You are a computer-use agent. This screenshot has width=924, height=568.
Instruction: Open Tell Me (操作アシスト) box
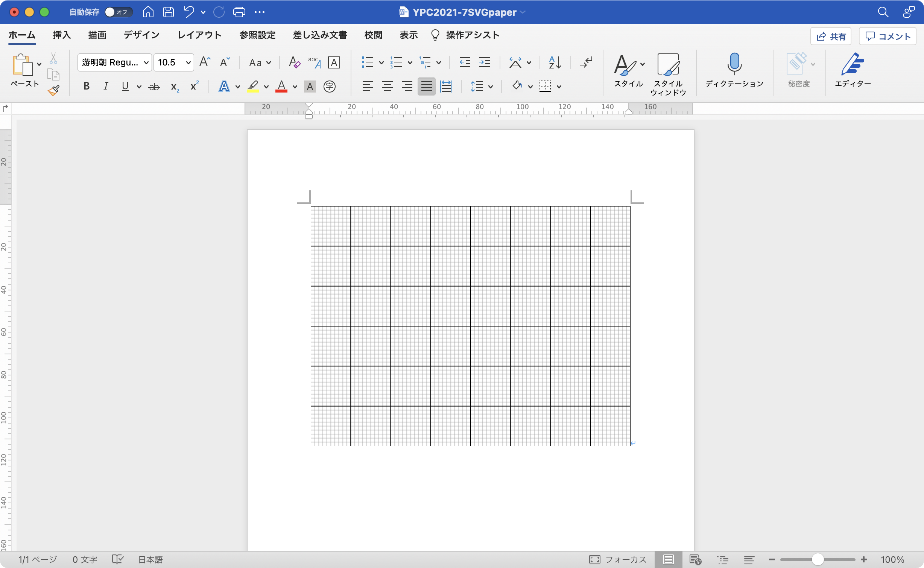(x=465, y=35)
